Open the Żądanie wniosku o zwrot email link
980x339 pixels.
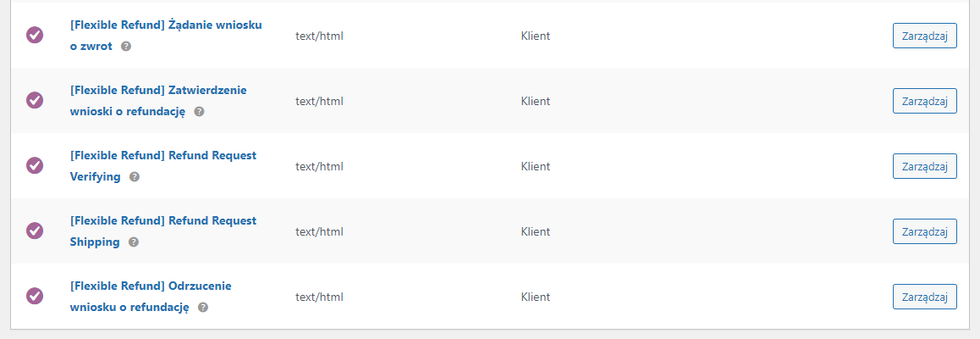[166, 36]
